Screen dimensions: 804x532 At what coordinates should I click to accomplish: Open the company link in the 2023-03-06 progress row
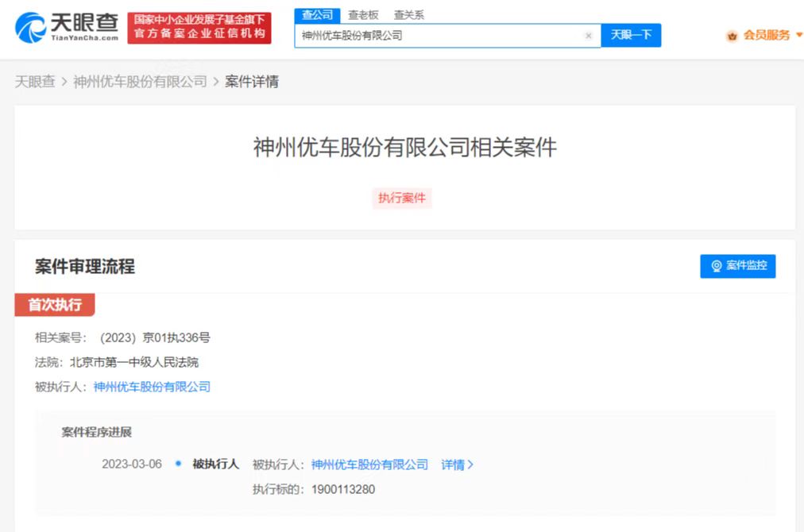pos(369,465)
